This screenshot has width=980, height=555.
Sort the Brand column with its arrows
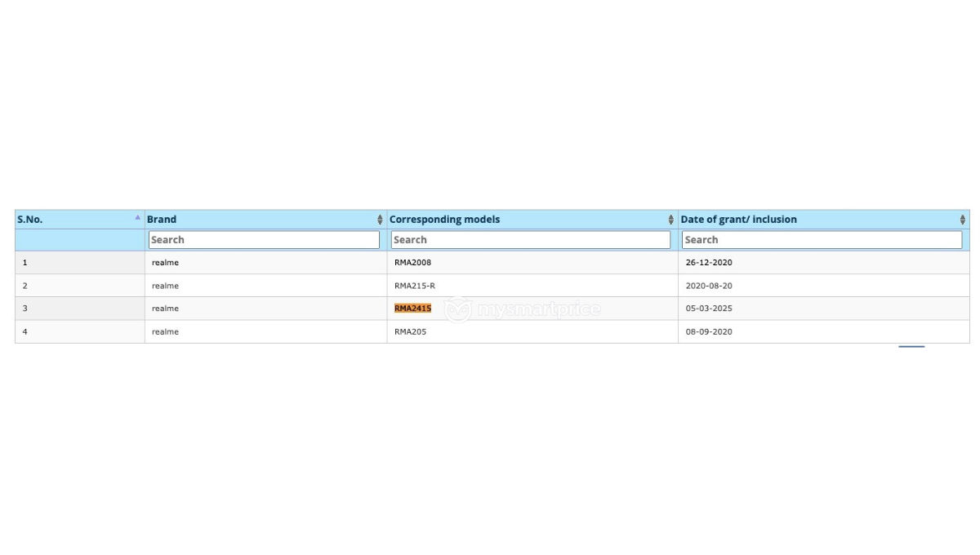[380, 220]
